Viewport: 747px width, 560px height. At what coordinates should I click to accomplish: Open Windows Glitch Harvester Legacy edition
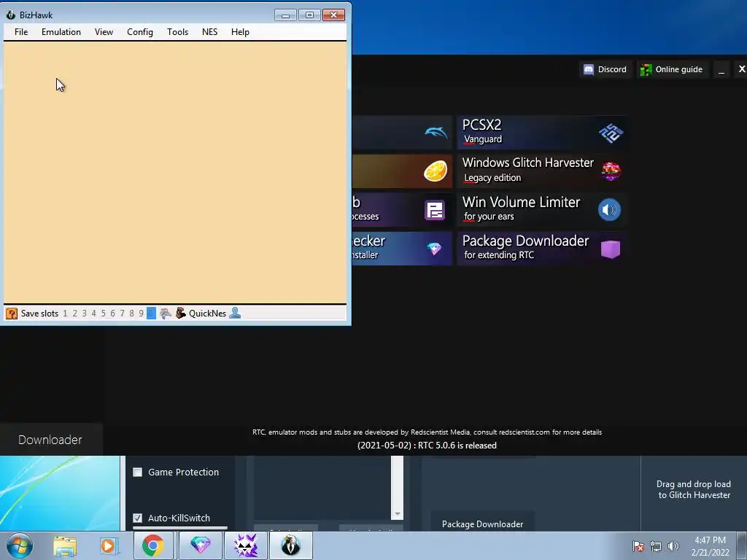pos(542,171)
